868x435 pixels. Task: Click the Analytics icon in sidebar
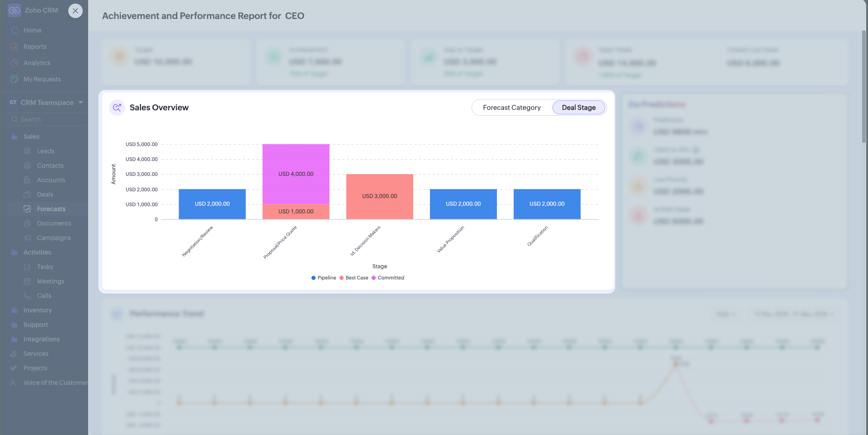click(14, 63)
